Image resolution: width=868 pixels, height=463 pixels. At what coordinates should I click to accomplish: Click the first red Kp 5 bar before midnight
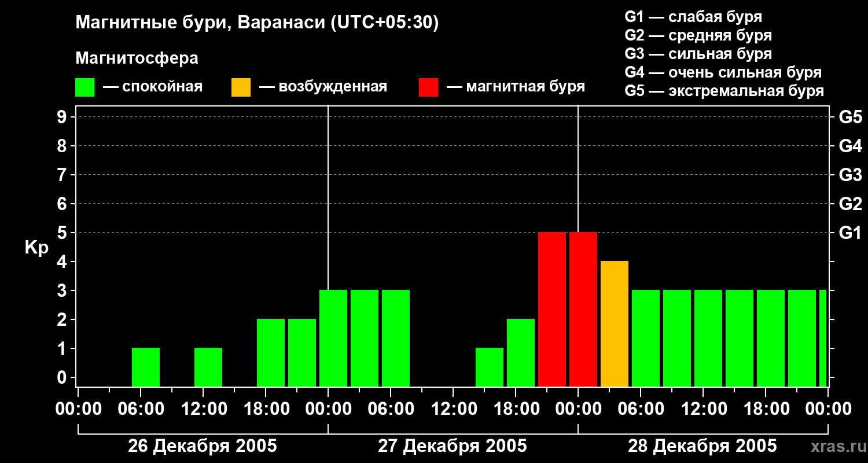pyautogui.click(x=552, y=309)
